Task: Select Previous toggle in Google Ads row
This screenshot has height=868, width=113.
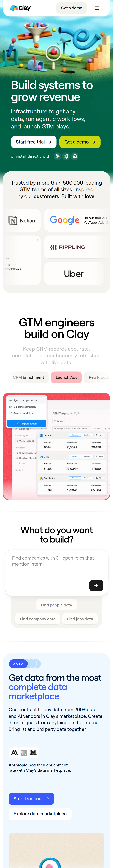Action: [x=87, y=478]
